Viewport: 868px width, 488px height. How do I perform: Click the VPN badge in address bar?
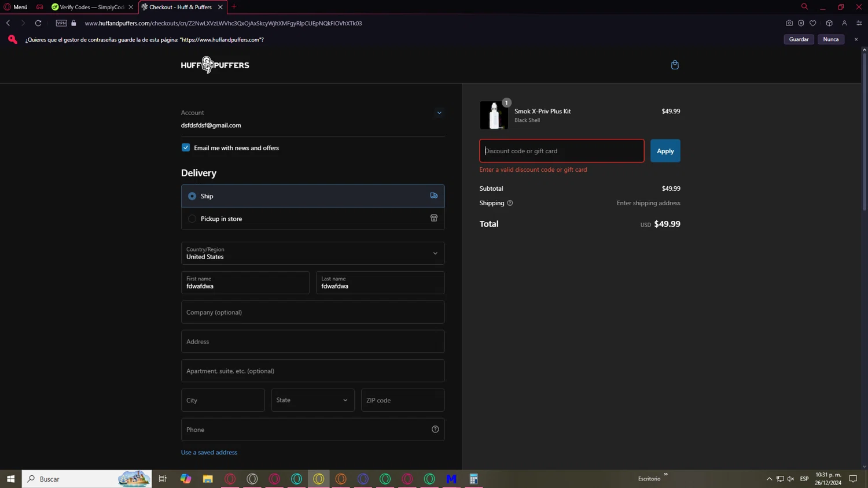coord(61,23)
